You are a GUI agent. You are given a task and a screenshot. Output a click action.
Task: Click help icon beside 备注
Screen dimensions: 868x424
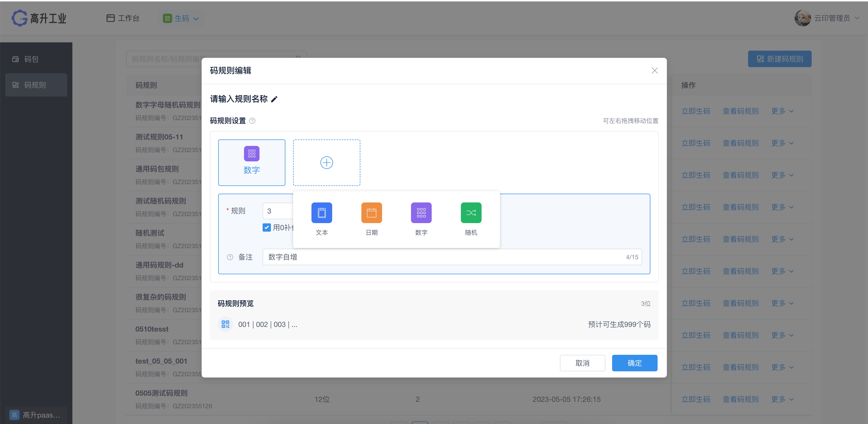[x=230, y=257]
